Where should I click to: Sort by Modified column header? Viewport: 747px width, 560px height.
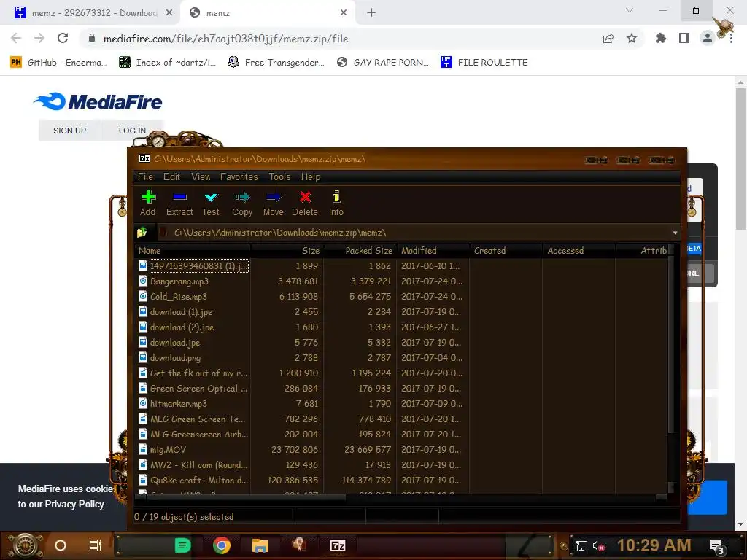point(433,251)
